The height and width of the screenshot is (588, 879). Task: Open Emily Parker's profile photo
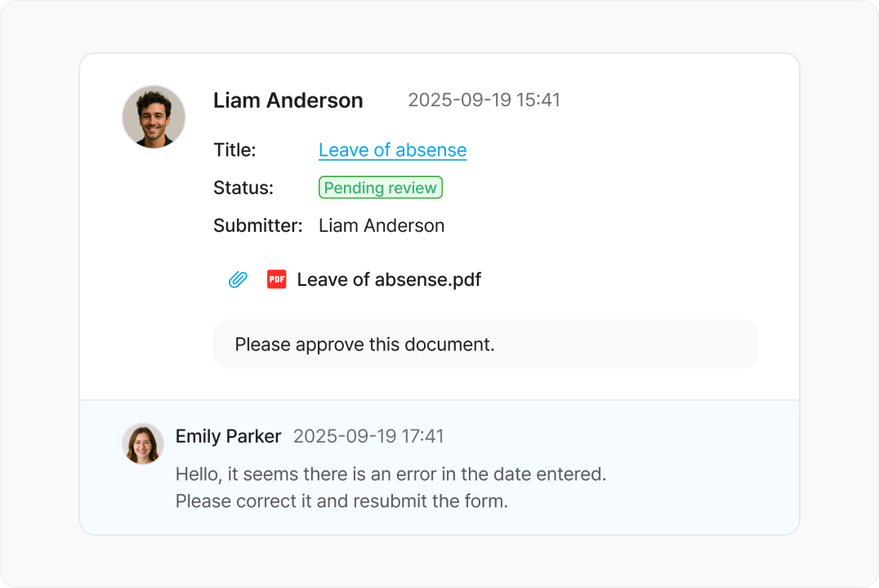point(143,443)
